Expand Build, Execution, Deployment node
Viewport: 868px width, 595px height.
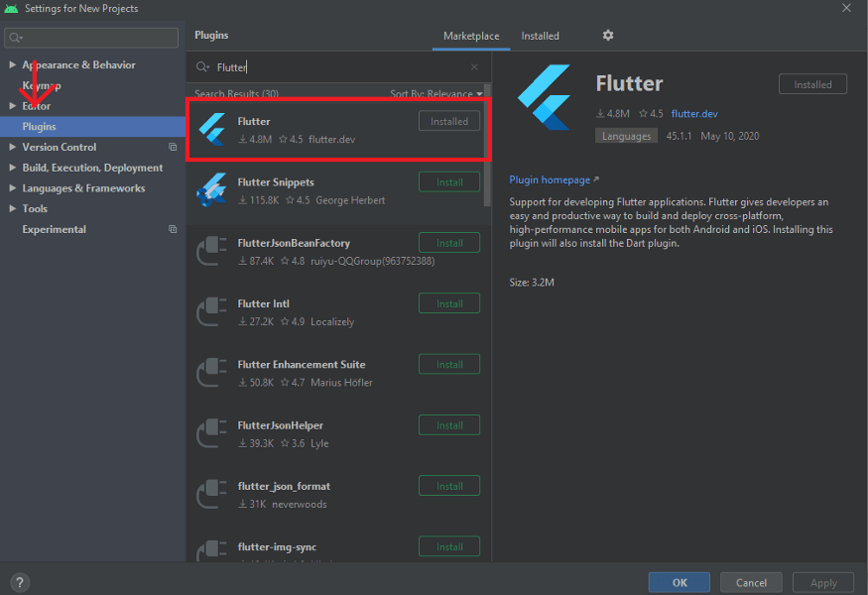click(x=12, y=168)
